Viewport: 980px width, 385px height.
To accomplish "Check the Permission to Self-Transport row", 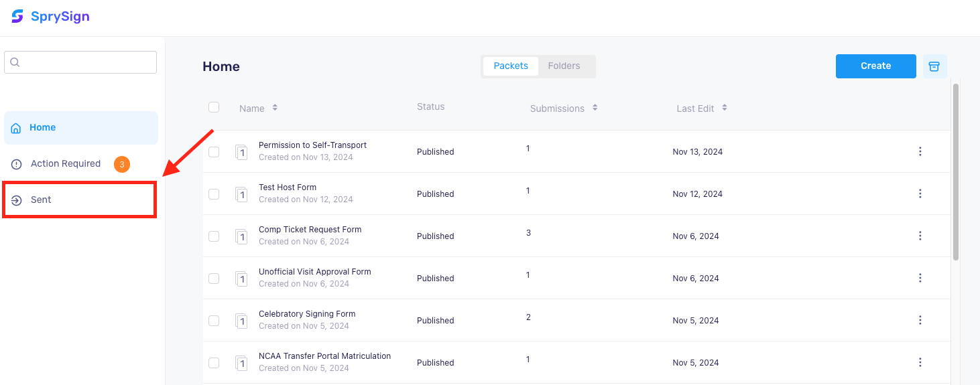I will 214,152.
